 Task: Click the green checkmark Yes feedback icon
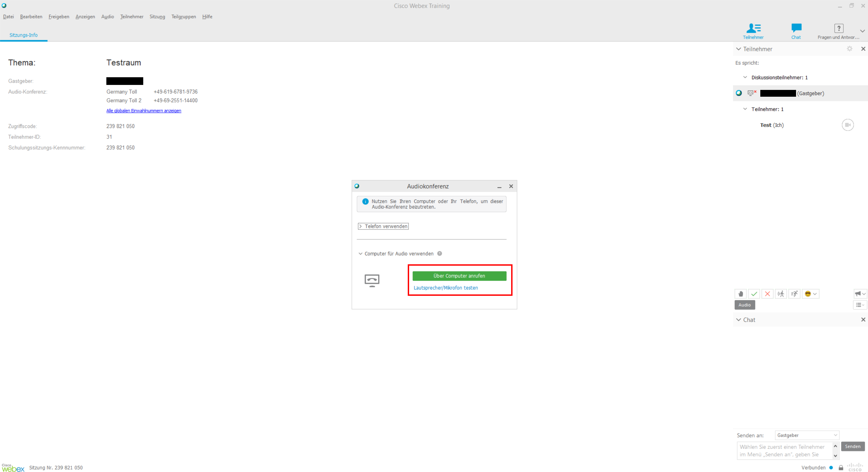pyautogui.click(x=754, y=294)
